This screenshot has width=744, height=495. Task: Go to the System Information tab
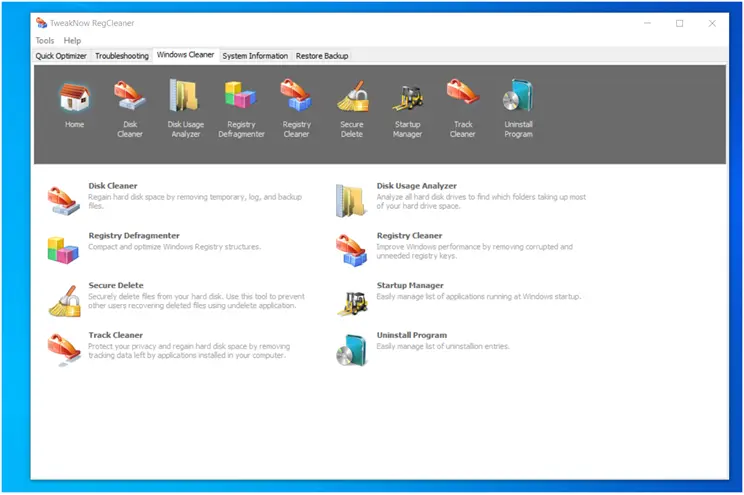coord(255,56)
